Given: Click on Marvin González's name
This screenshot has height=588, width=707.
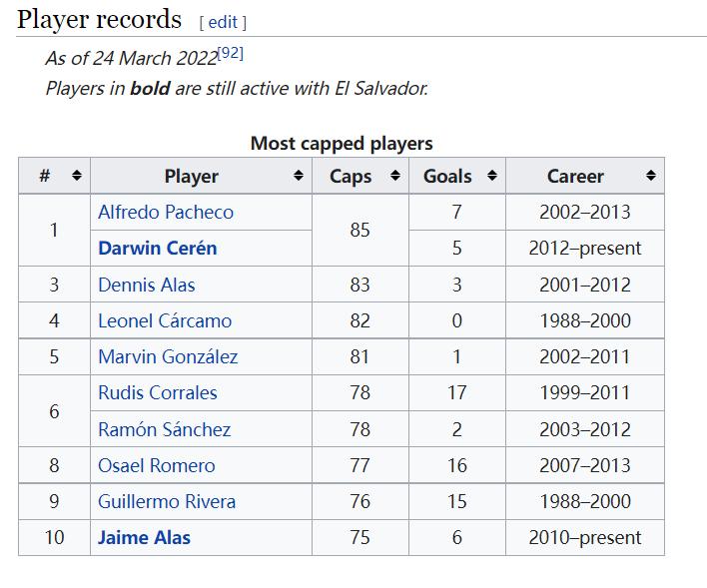Looking at the screenshot, I should pyautogui.click(x=167, y=356).
